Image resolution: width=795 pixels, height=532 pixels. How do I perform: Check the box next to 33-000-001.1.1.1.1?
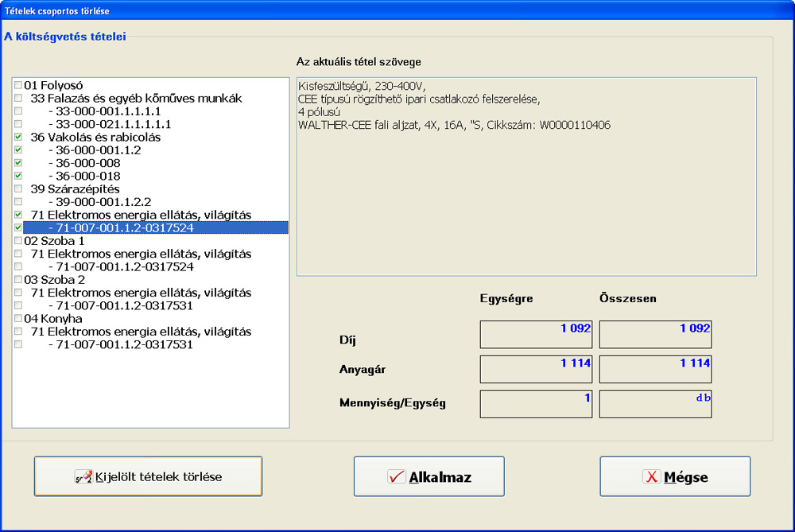point(18,111)
